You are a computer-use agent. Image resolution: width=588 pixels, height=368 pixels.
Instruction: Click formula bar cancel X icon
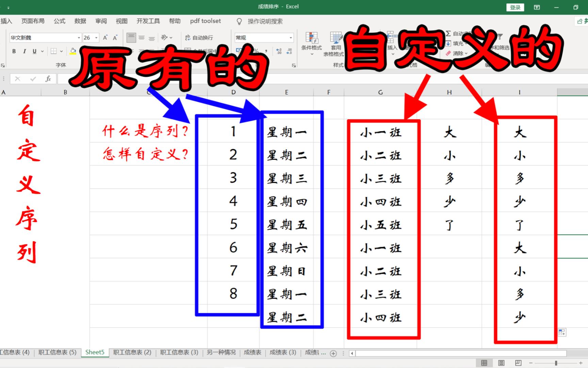point(18,79)
